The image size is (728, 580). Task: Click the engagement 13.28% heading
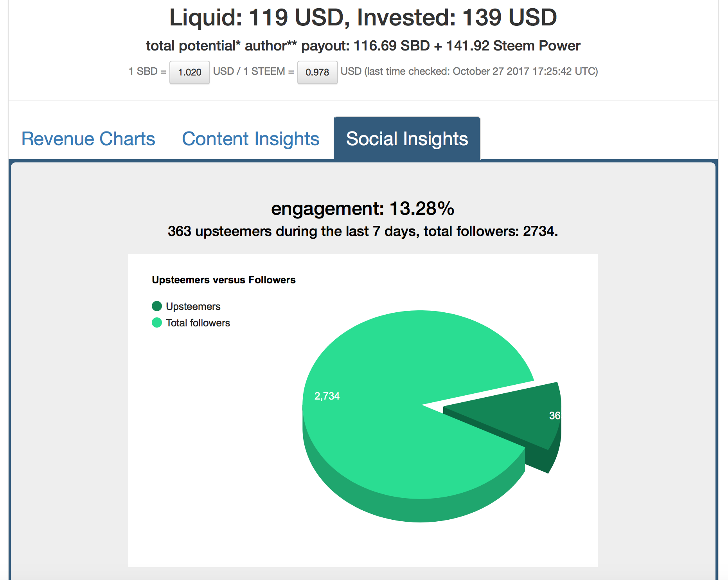pos(363,209)
